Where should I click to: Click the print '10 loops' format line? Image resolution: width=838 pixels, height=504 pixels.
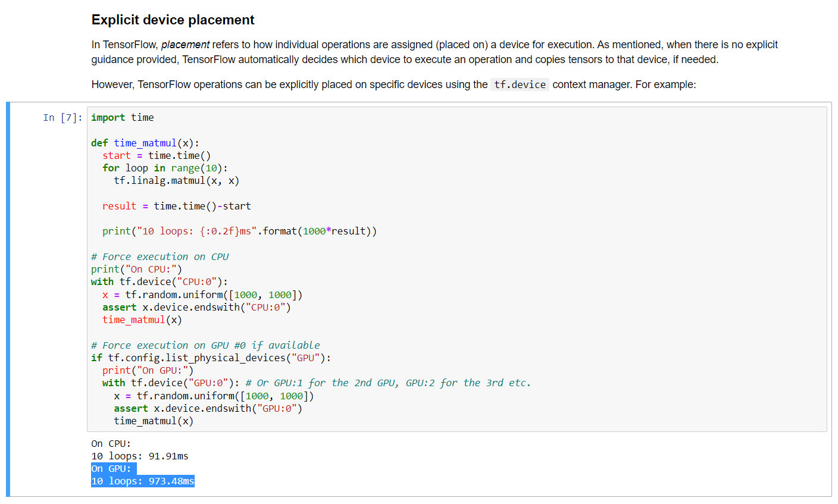click(240, 231)
